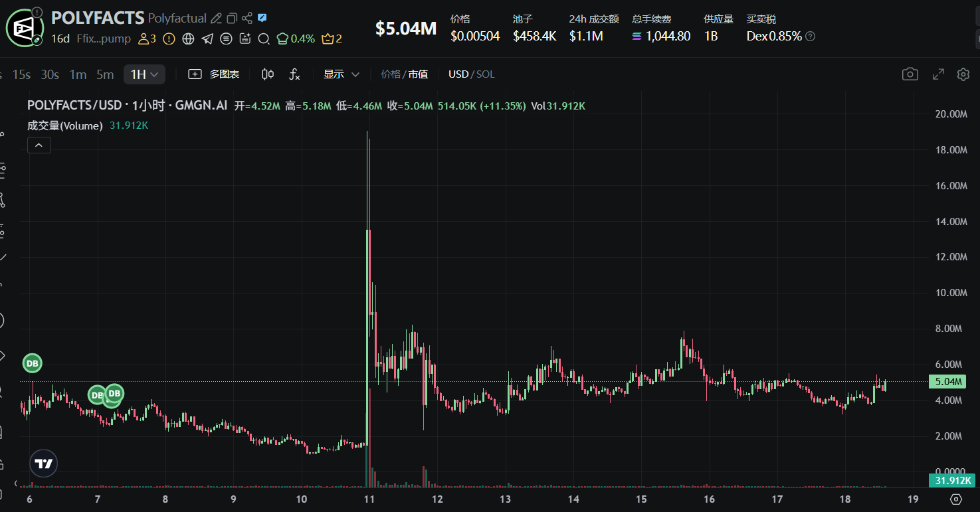This screenshot has width=980, height=512.
Task: Open the fx indicators menu
Action: [294, 74]
